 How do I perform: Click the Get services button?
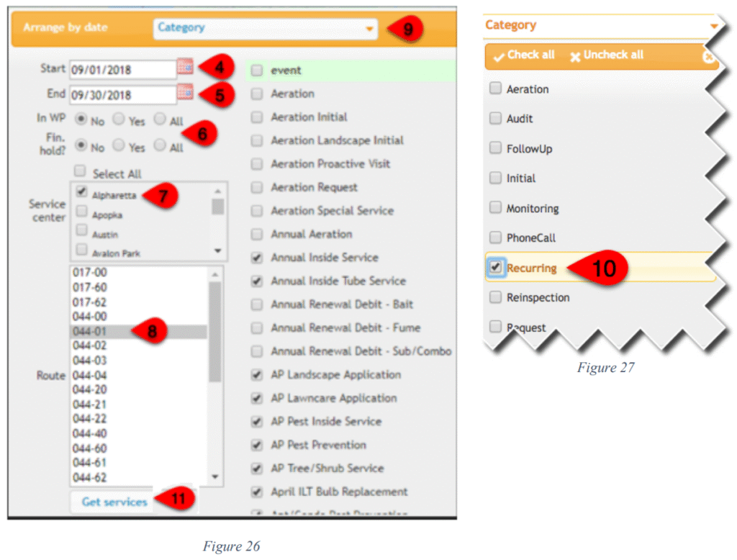[114, 502]
